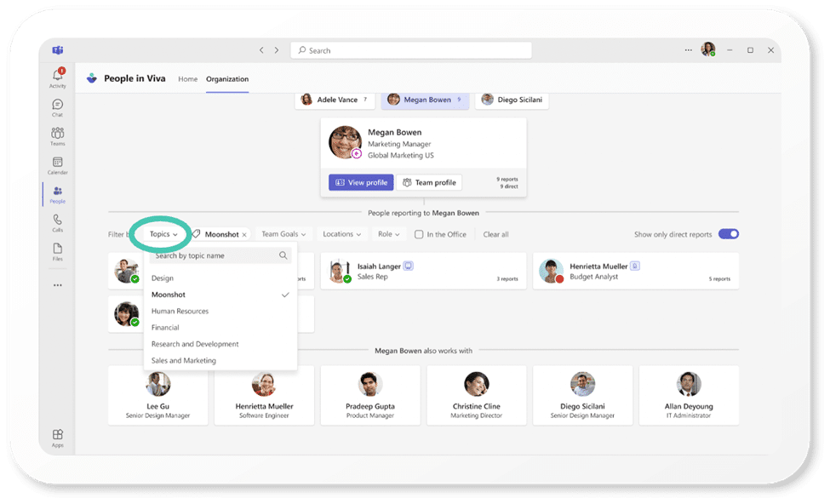The image size is (830, 504).
Task: Open Chat in the sidebar
Action: click(58, 107)
